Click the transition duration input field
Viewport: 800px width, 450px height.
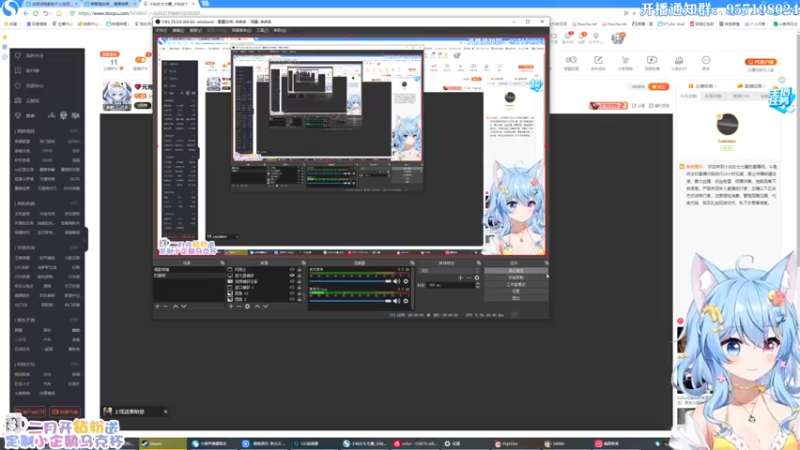[451, 285]
